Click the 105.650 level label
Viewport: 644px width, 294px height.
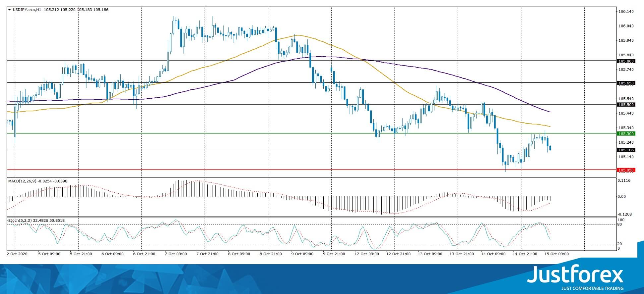[625, 83]
